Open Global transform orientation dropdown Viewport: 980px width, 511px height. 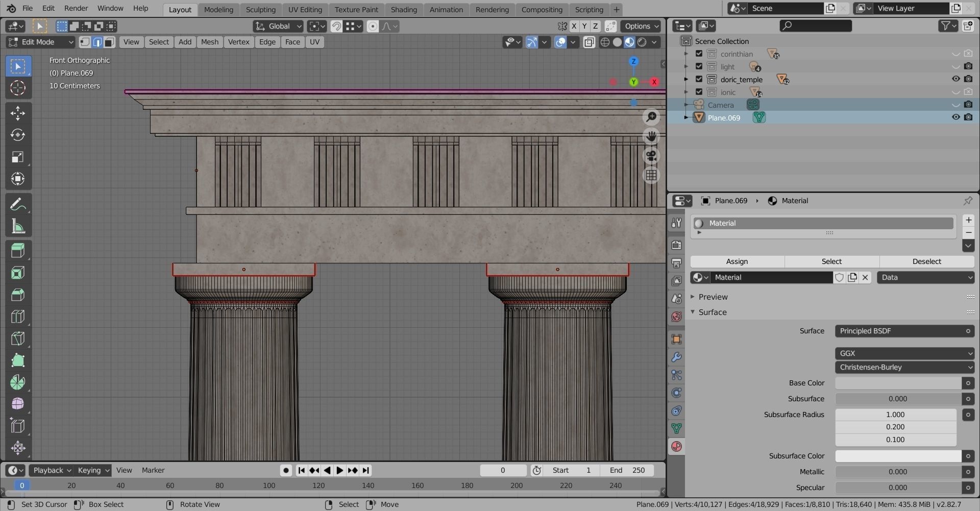tap(279, 26)
